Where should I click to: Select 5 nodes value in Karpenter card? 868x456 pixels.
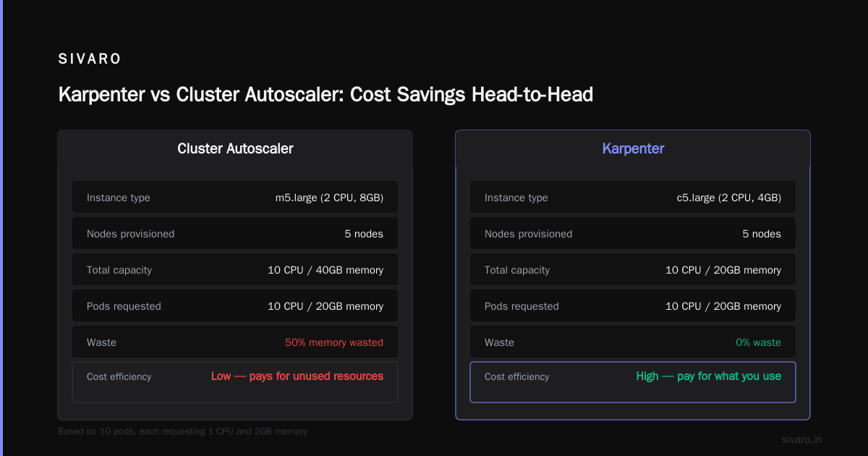(x=762, y=234)
